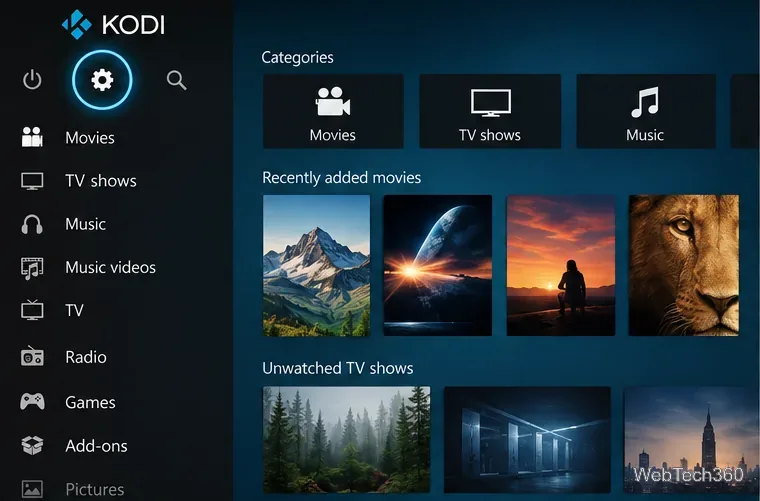
Task: Go to TV in the sidebar
Action: pos(74,310)
